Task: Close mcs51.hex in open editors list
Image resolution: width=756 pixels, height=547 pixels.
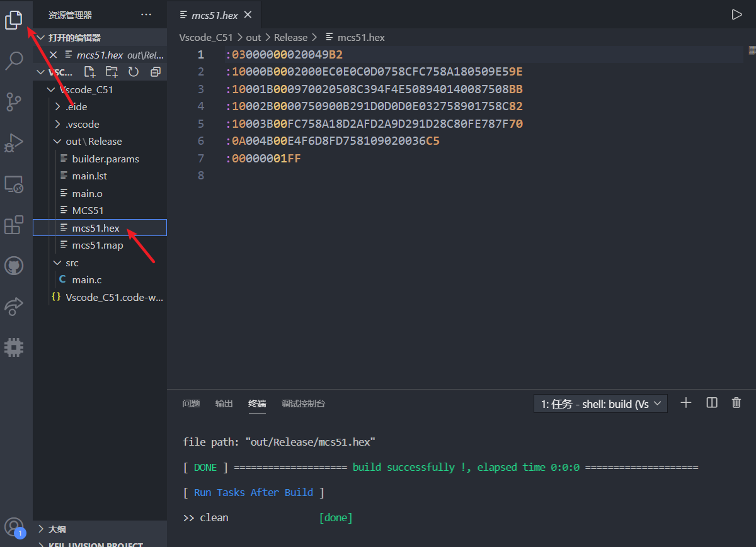Action: click(x=54, y=55)
